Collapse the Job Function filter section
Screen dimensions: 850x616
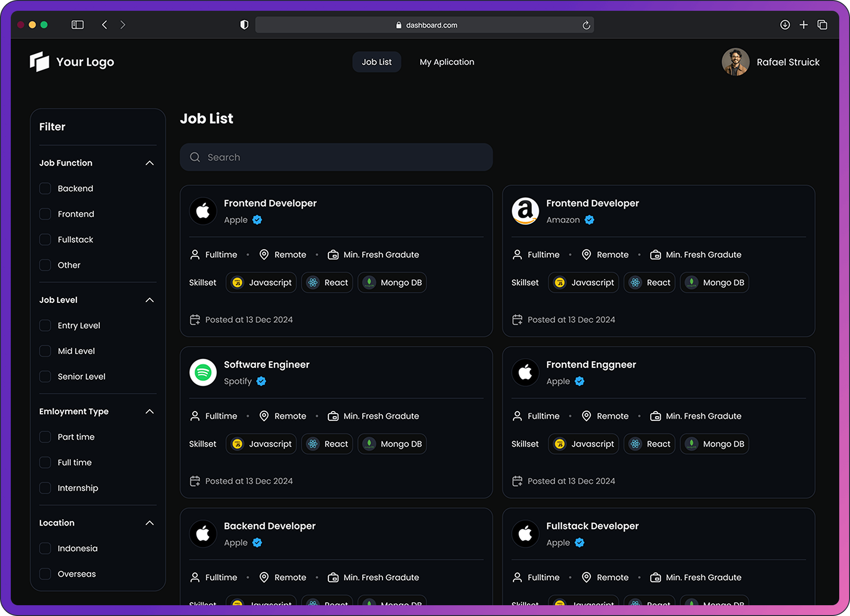click(x=150, y=163)
